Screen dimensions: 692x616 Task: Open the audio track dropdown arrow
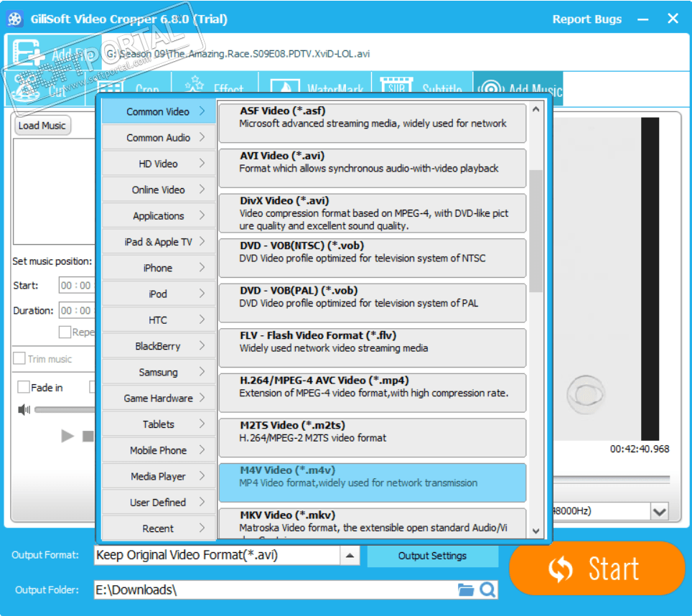coord(660,512)
